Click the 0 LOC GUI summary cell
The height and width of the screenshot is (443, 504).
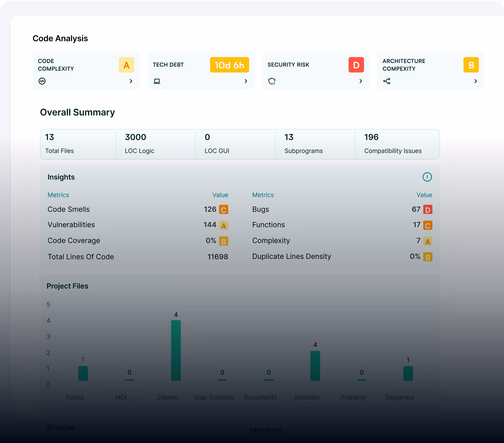[x=235, y=144]
